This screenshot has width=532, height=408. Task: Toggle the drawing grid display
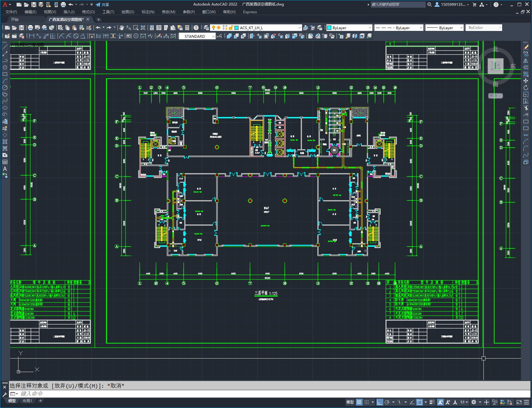coord(359,402)
